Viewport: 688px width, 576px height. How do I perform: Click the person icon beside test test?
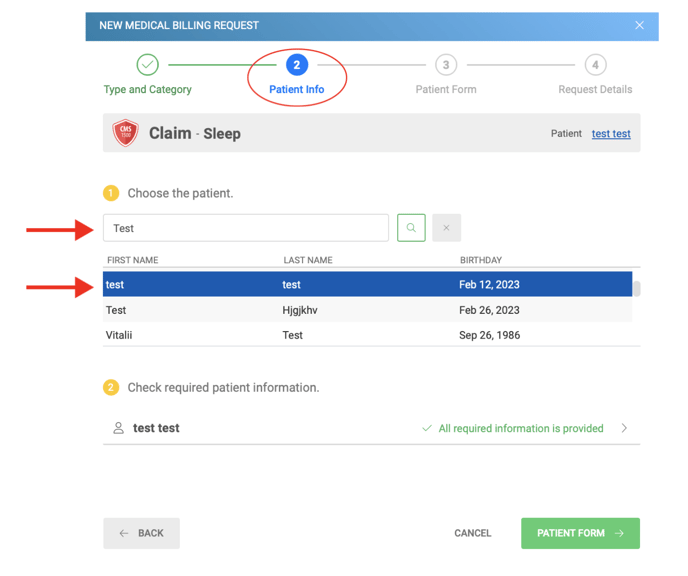118,428
